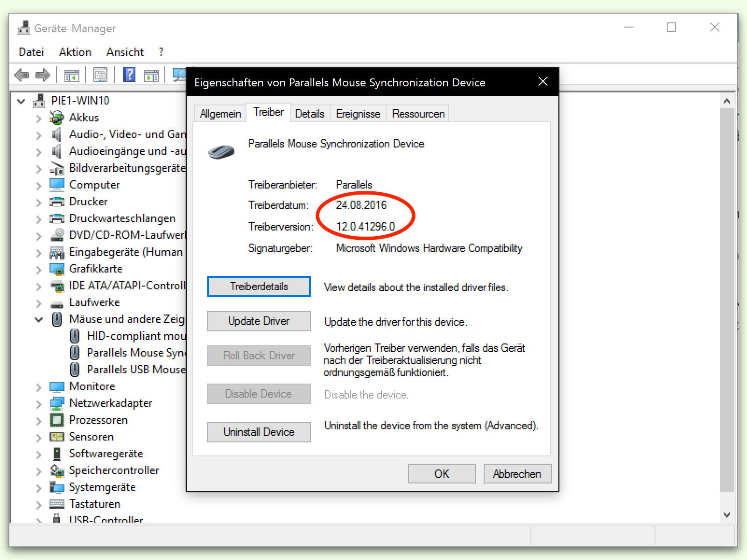Image resolution: width=747 pixels, height=560 pixels.
Task: Switch to the Allgemein tab
Action: 220,114
